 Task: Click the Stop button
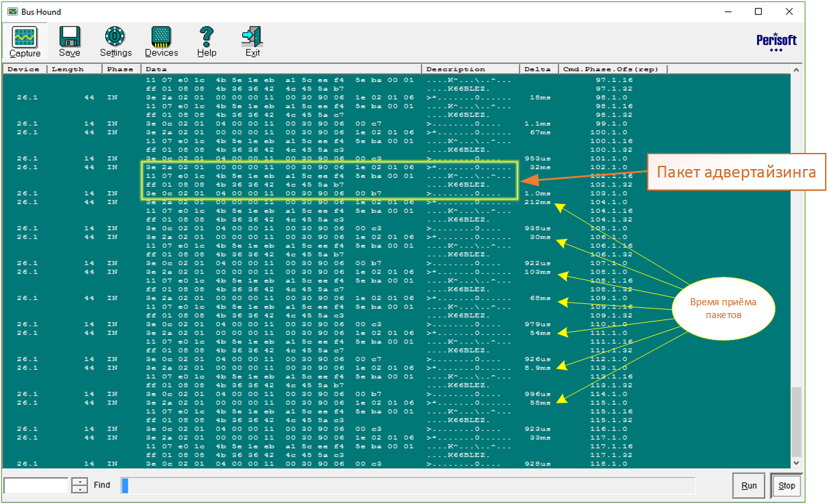click(x=786, y=485)
